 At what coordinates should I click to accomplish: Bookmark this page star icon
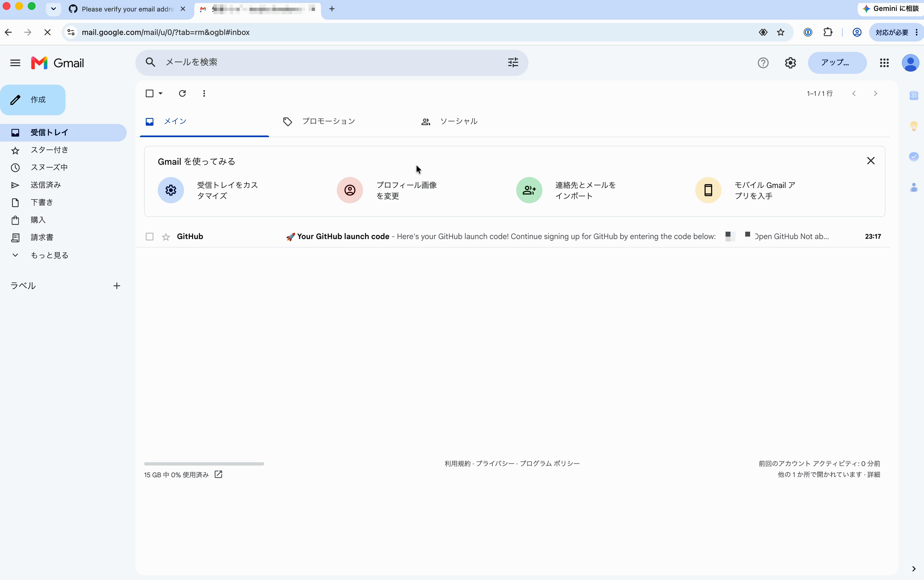click(x=781, y=32)
